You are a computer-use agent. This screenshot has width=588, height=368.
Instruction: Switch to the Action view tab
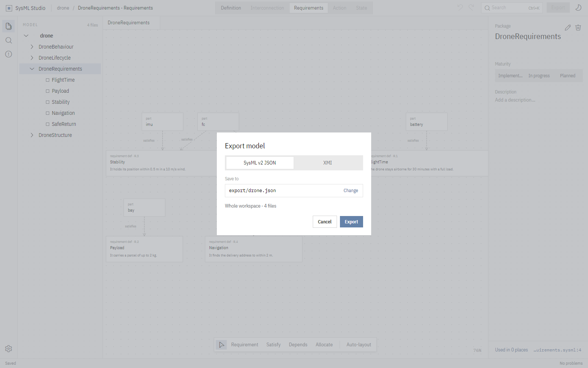tap(340, 8)
